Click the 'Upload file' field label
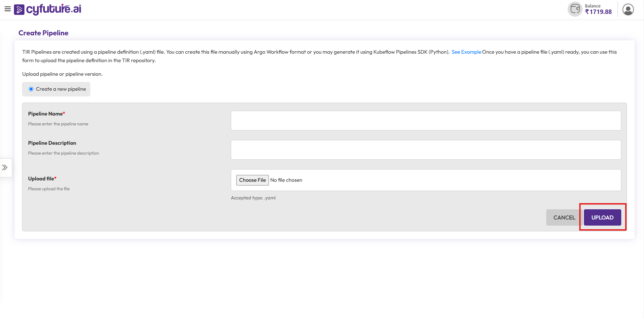The image size is (644, 318). pyautogui.click(x=41, y=179)
